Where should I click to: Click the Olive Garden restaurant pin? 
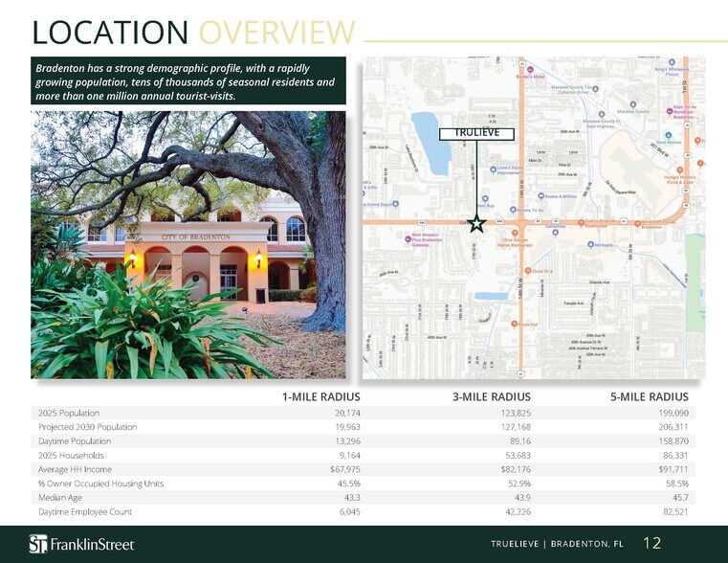(515, 234)
